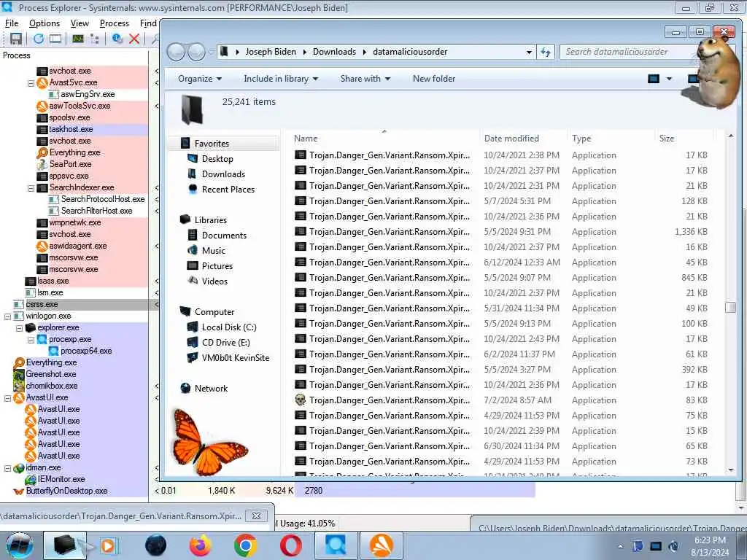Sort by the Date modified column header
Image resolution: width=747 pixels, height=560 pixels.
(523, 139)
